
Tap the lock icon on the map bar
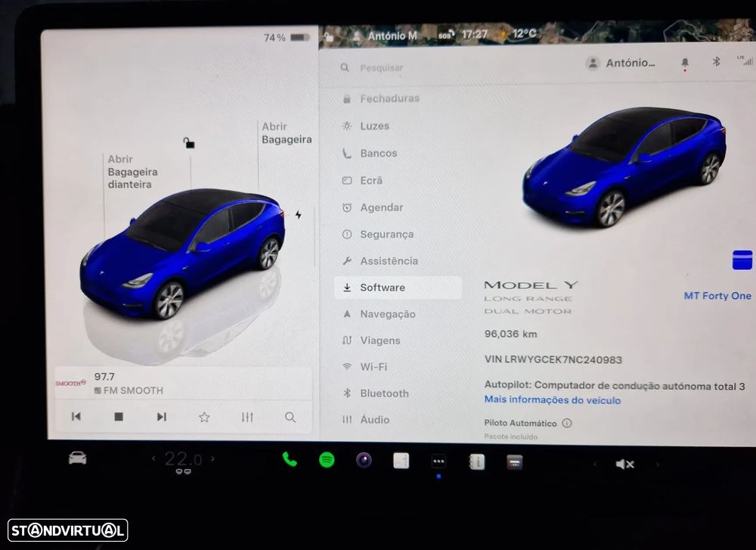(x=330, y=36)
